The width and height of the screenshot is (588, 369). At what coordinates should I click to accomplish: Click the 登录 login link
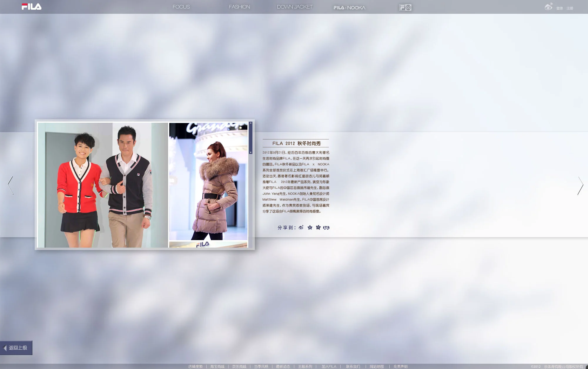(559, 8)
